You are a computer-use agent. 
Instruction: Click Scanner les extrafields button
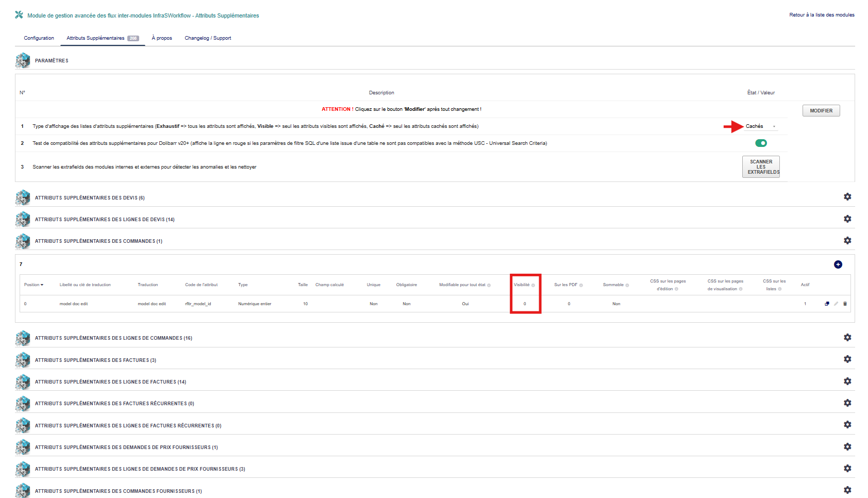(x=760, y=167)
